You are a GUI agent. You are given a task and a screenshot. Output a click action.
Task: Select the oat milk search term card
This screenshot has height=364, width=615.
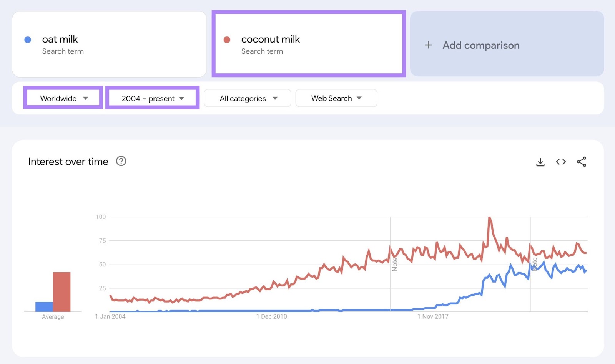click(110, 44)
